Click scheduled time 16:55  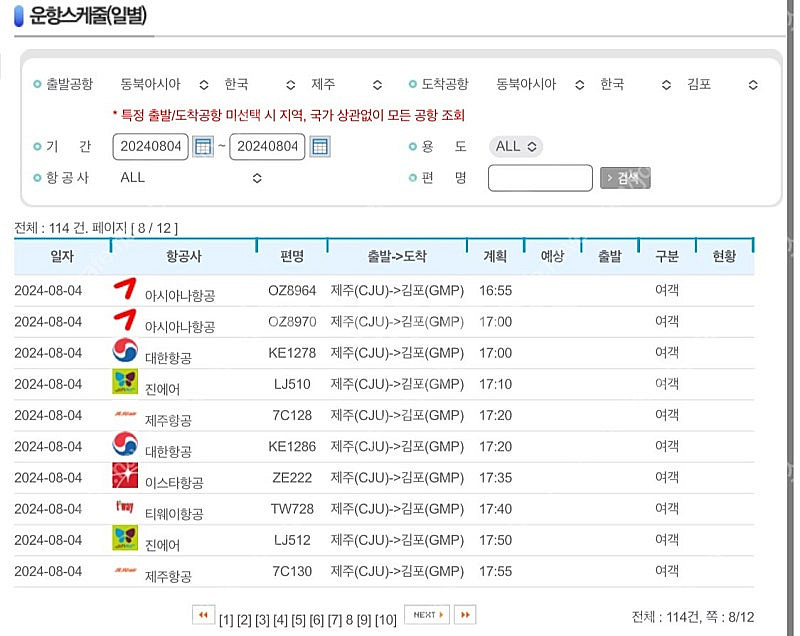point(495,291)
